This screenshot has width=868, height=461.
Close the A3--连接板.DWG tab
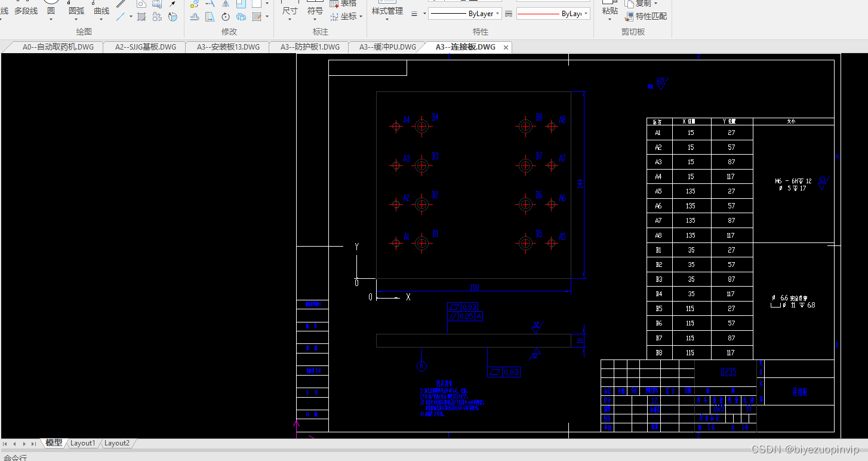(x=506, y=47)
